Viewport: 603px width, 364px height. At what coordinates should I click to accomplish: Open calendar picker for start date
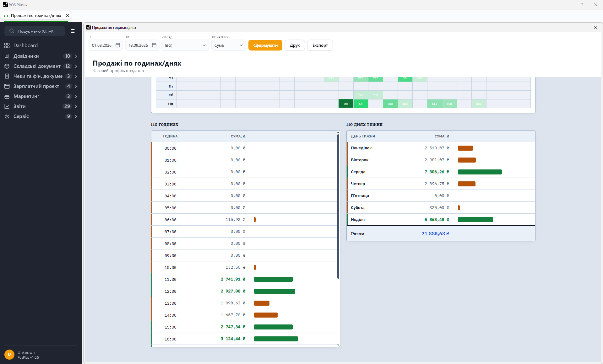coord(118,45)
